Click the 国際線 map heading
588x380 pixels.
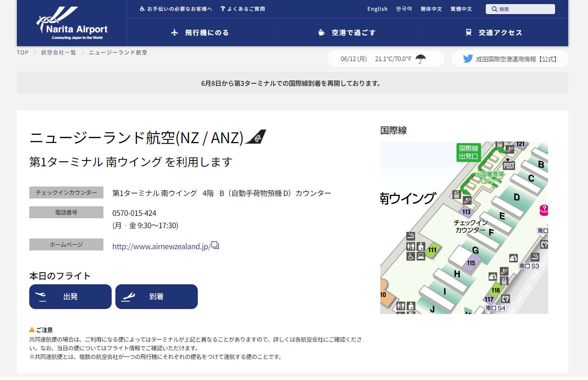point(394,130)
